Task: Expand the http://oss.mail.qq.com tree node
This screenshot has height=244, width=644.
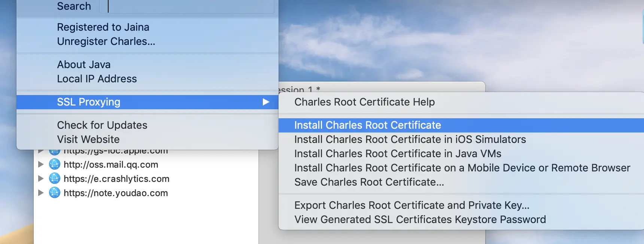Action: [x=41, y=164]
